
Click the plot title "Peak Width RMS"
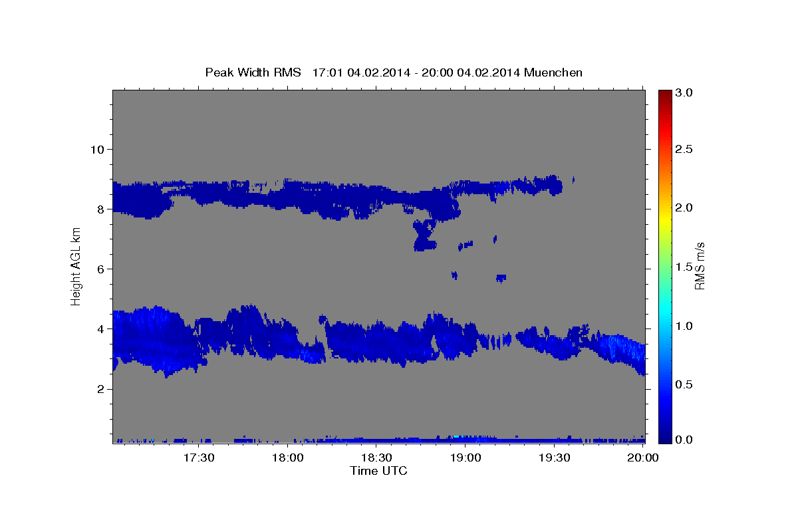pos(253,72)
